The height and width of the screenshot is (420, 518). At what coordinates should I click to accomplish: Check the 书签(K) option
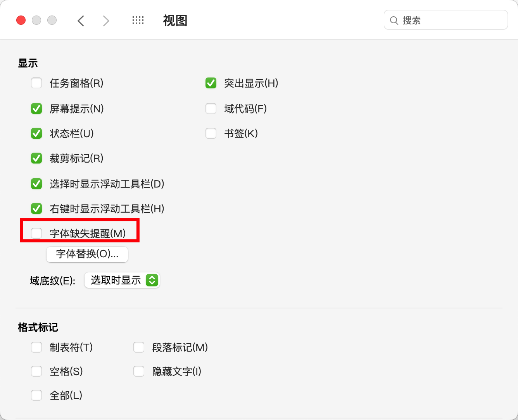coord(211,133)
